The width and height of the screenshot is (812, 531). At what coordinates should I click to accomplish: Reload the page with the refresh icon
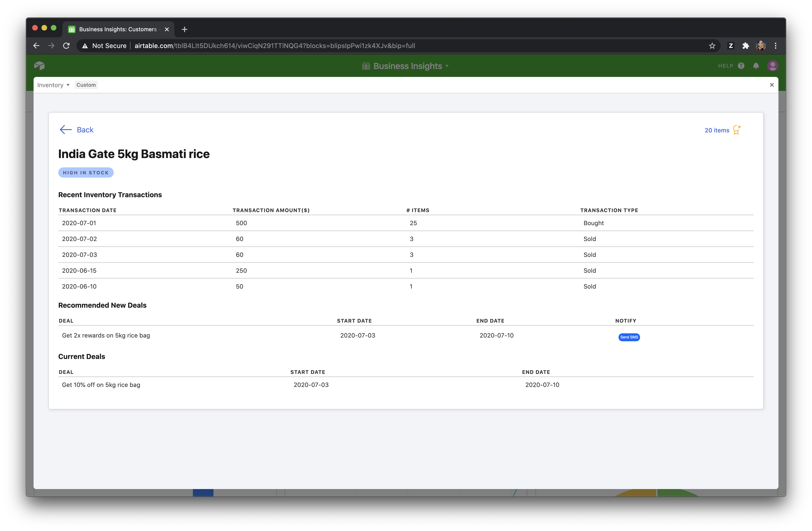[66, 46]
